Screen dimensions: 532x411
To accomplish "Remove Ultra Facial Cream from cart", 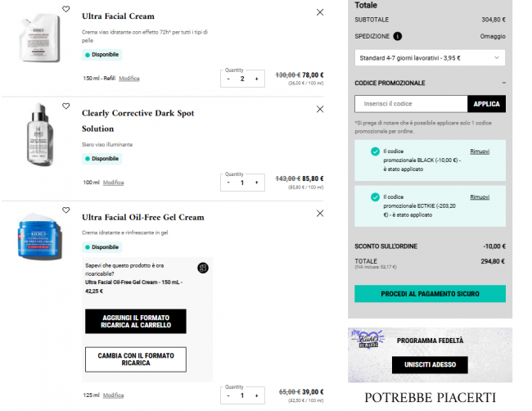I will [319, 12].
